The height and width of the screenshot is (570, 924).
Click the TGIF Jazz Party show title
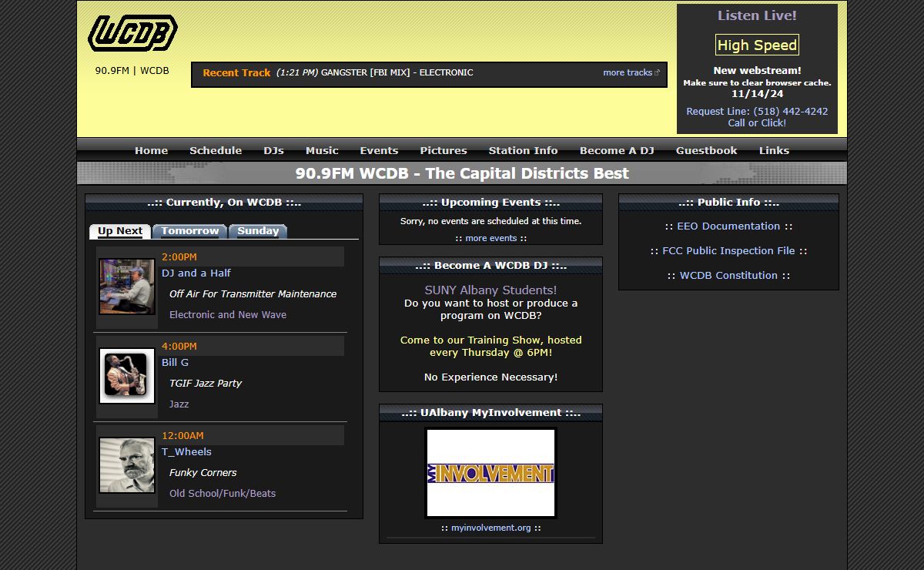pos(206,383)
